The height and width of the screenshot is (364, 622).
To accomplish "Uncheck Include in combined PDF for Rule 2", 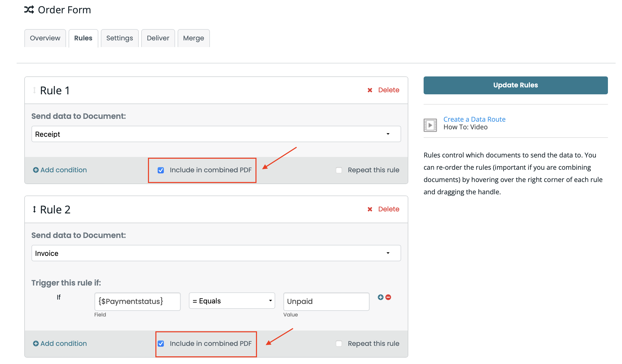I will (x=161, y=344).
